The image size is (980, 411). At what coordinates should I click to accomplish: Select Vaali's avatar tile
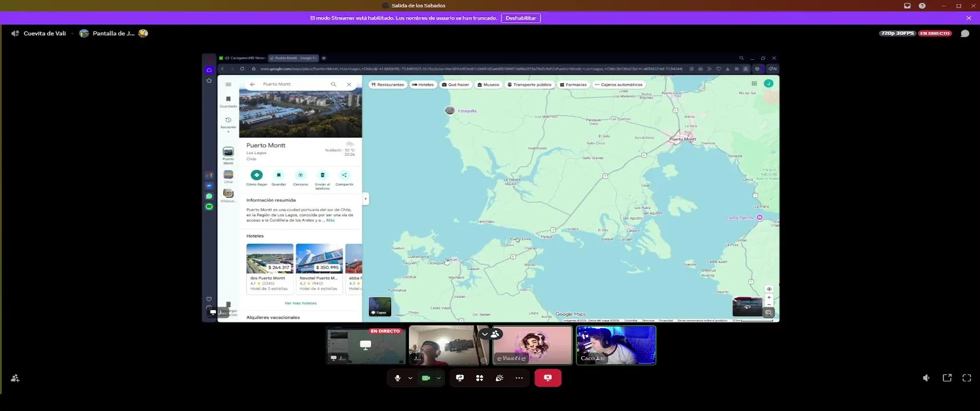click(x=532, y=345)
